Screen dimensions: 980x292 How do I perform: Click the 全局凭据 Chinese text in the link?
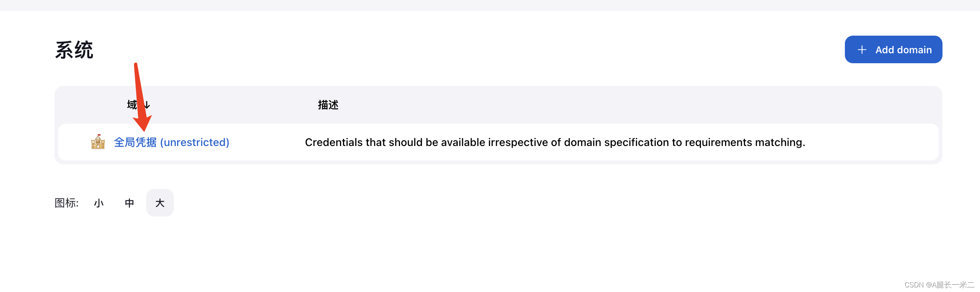coord(136,142)
